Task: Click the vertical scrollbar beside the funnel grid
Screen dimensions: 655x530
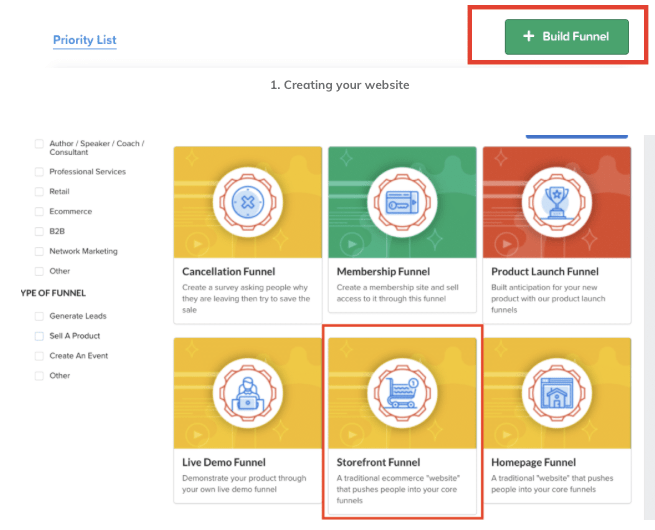Action: coord(647,320)
